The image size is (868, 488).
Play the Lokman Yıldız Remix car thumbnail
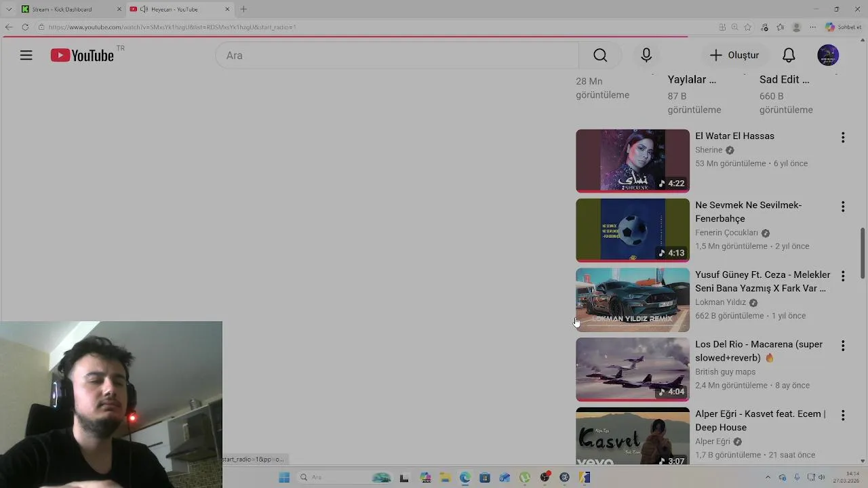(x=633, y=300)
